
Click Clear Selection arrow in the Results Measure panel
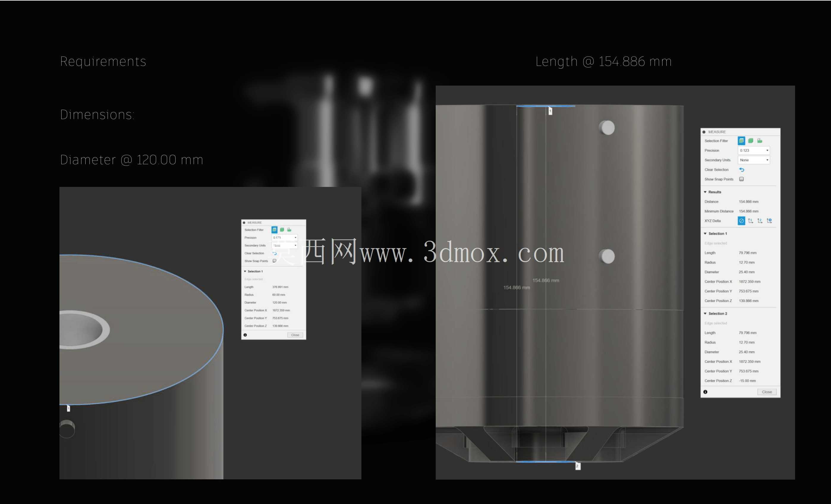coord(742,170)
